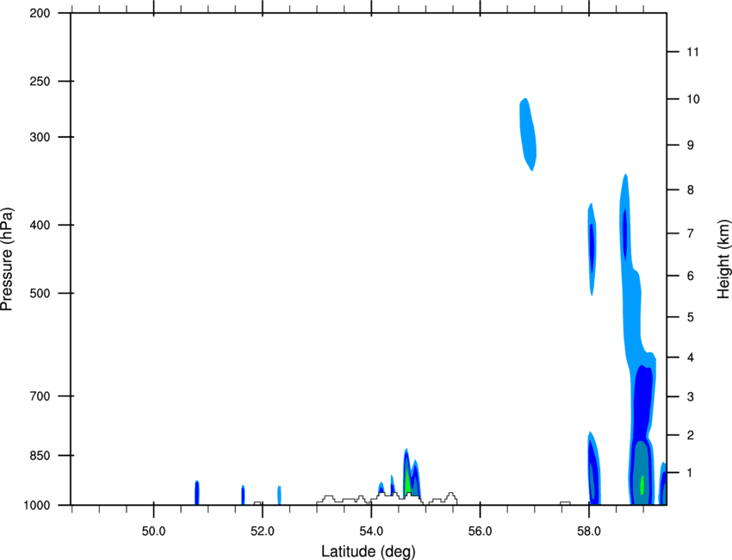Click the 56.0 latitude tick label

tap(480, 532)
